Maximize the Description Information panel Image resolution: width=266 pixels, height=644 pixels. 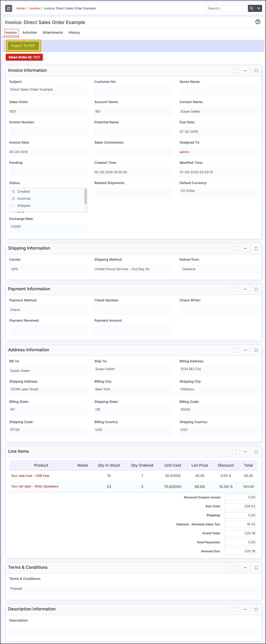(256, 609)
